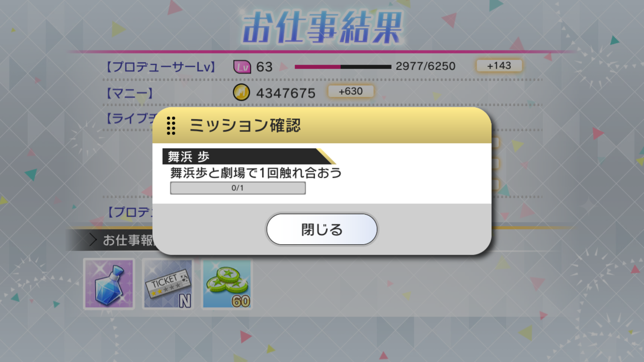Close the mission confirmation dialog with 閉じる
The image size is (644, 362).
coord(322,229)
